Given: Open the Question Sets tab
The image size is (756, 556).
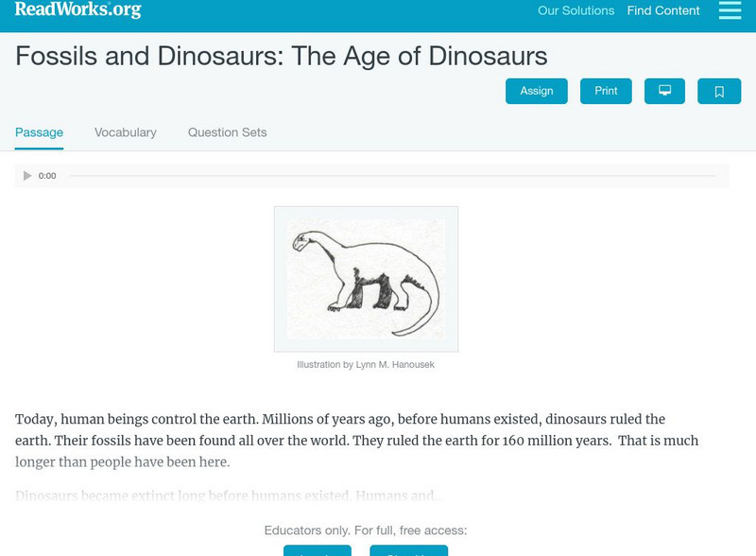Looking at the screenshot, I should (227, 132).
